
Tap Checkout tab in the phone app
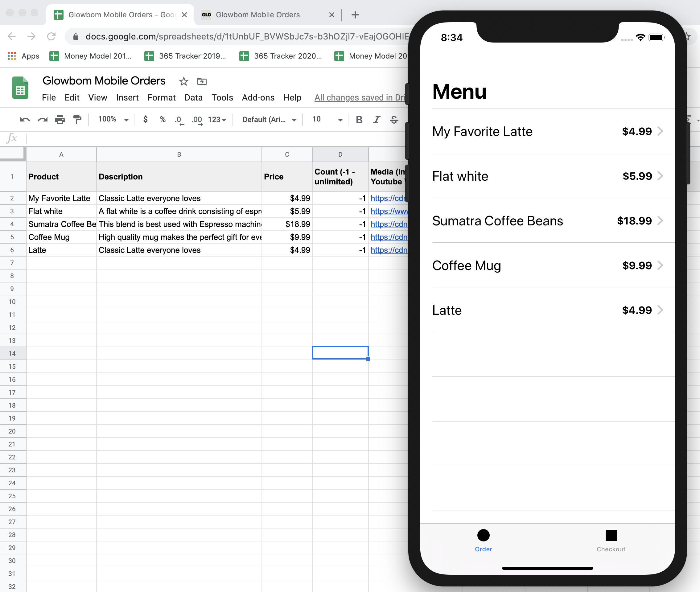[610, 540]
